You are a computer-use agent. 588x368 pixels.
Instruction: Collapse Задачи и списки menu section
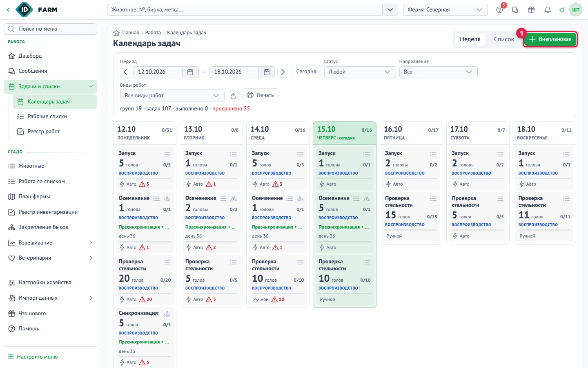coord(91,87)
